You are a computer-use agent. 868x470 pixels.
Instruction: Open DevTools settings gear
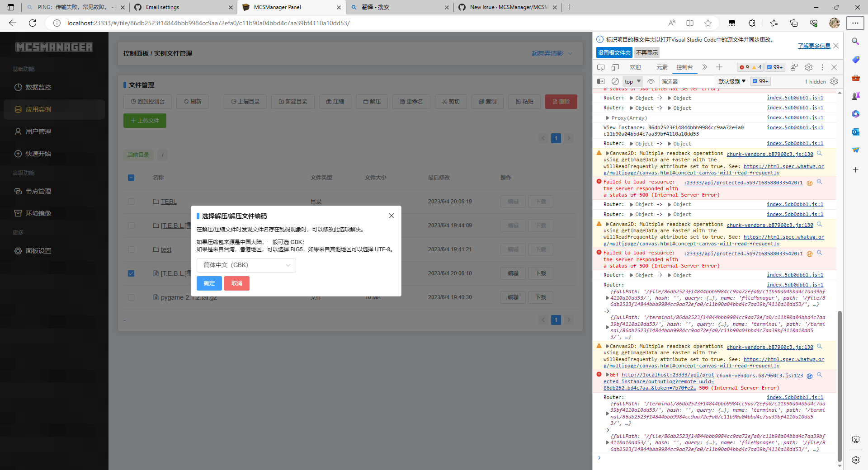[808, 67]
